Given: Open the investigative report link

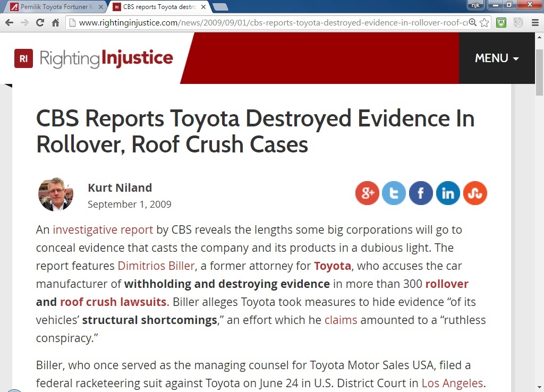Looking at the screenshot, I should tap(103, 229).
